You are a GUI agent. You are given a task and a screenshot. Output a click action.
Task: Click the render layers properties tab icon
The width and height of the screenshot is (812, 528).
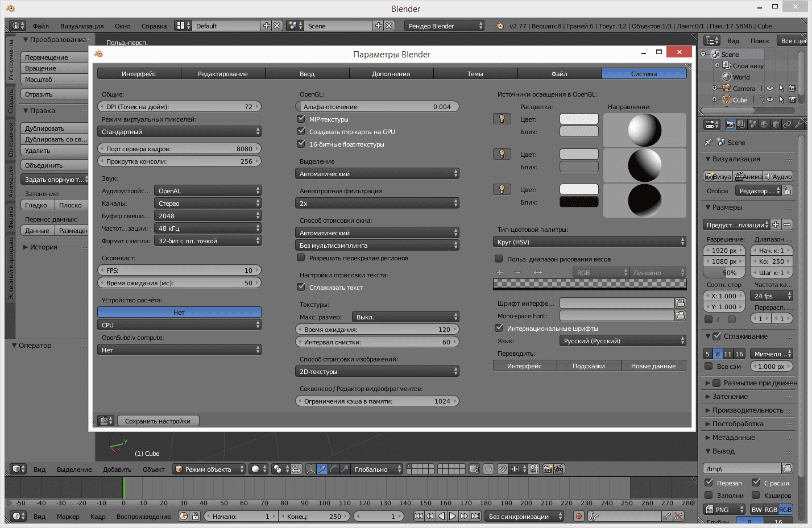pos(742,124)
